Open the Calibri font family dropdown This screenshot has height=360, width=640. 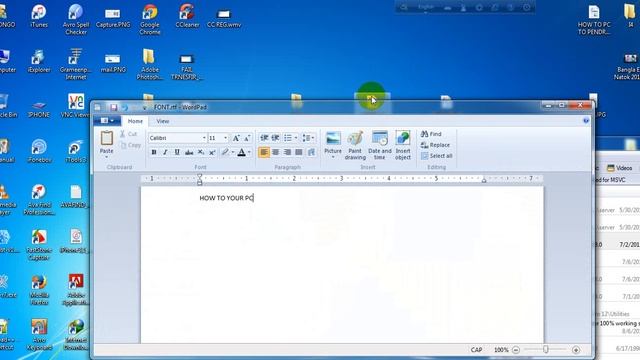[x=204, y=138]
